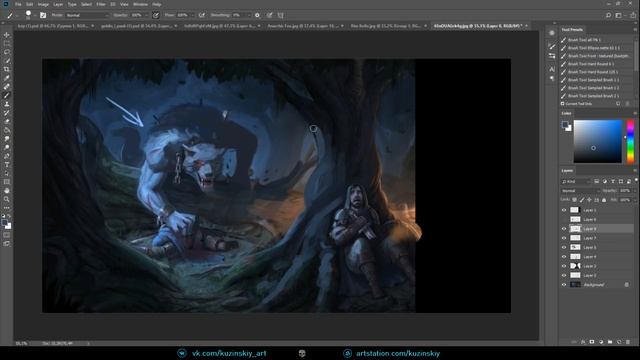This screenshot has width=640, height=360.
Task: Select the Crop tool
Action: [7, 69]
